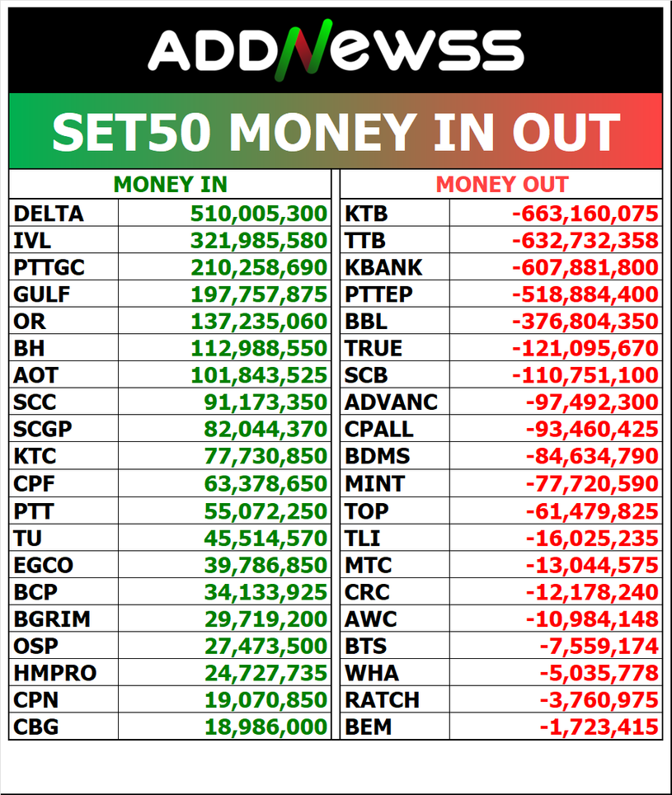Click the SET50 MONEY IN OUT banner
The width and height of the screenshot is (672, 795).
[x=336, y=131]
